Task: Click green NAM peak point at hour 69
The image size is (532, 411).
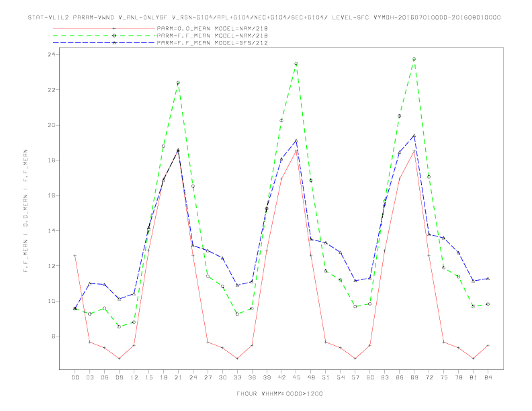Action: tap(414, 59)
